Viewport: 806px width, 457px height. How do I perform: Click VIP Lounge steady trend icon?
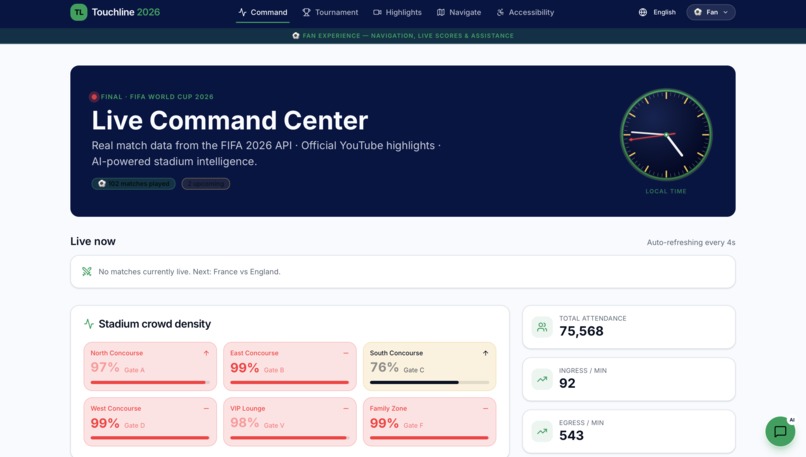click(x=346, y=409)
